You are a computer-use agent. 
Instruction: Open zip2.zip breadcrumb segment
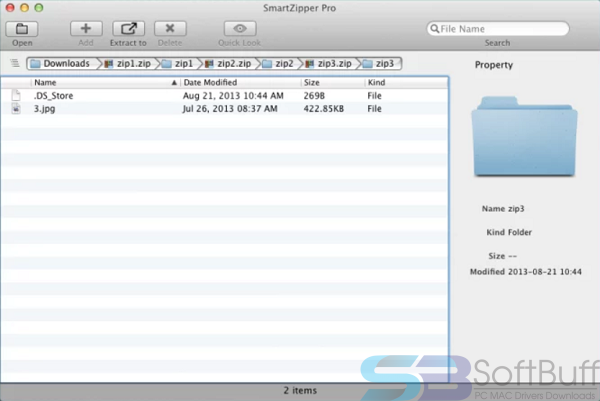click(228, 64)
